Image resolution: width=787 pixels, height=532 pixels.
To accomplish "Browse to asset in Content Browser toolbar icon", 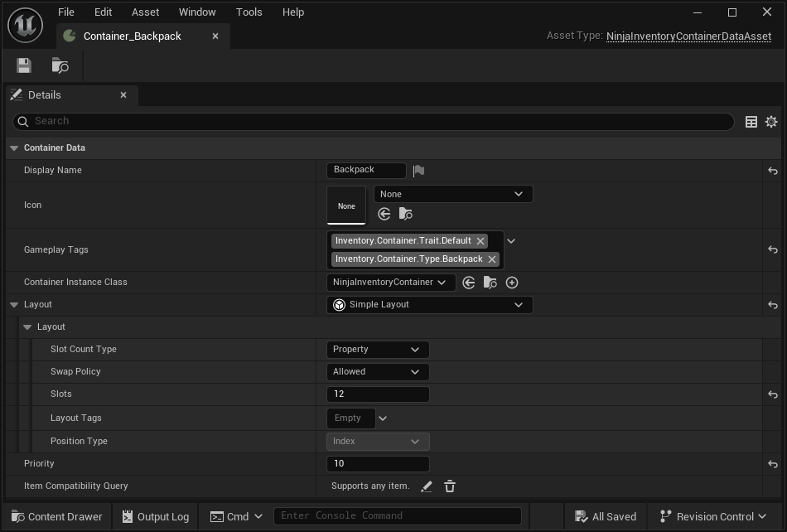I will click(x=60, y=65).
